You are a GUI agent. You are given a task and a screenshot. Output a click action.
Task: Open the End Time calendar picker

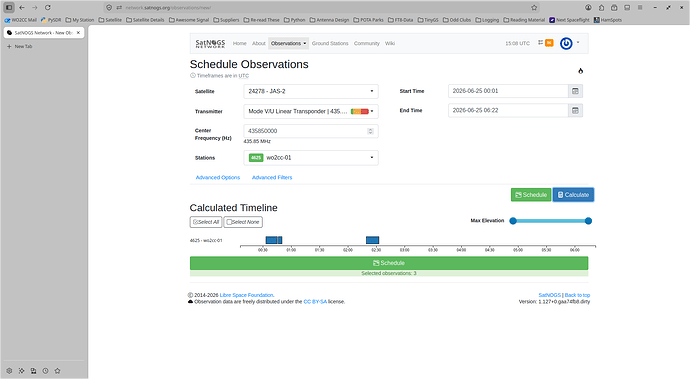click(575, 110)
